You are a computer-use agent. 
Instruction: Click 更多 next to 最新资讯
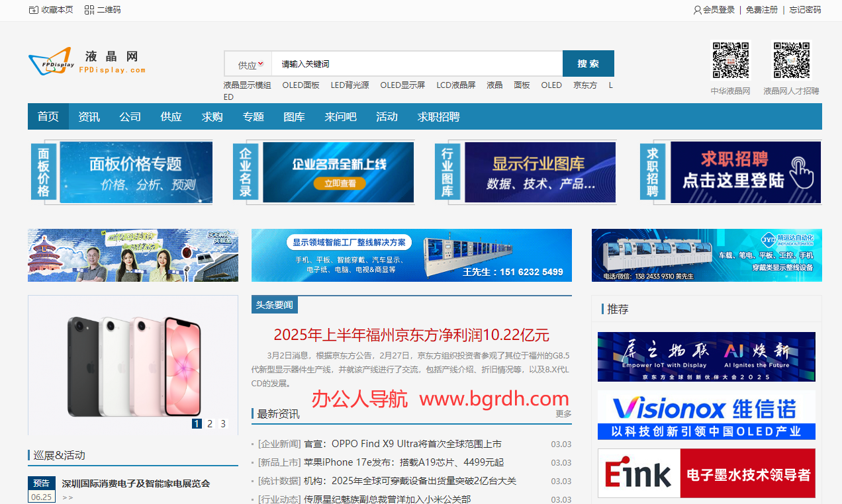[x=563, y=413]
